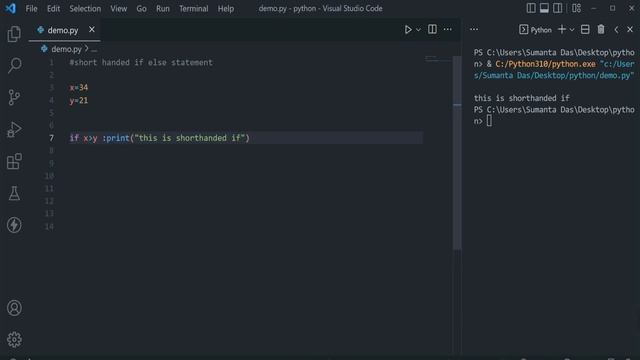Open the Run menu

[x=162, y=9]
